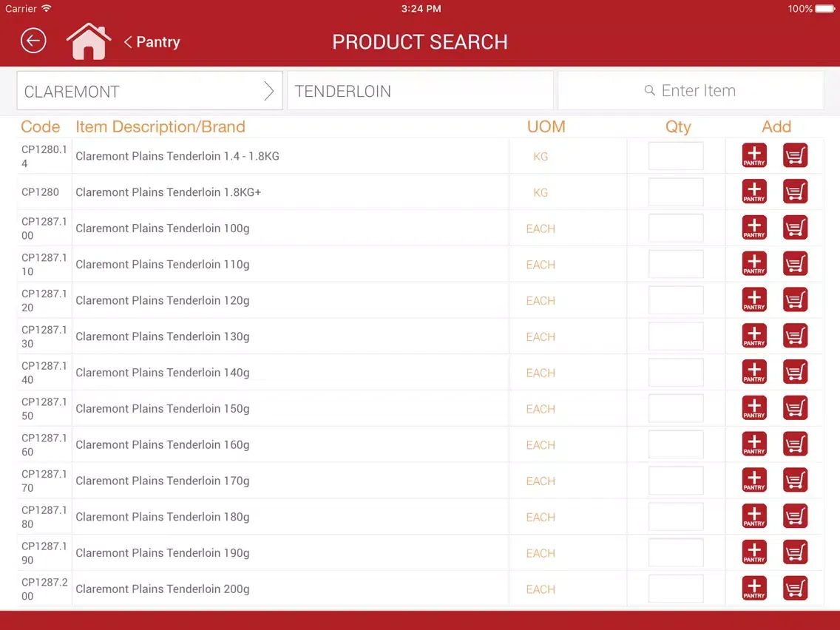Click Qty box for Tenderloin 110g
Image resolution: width=840 pixels, height=630 pixels.
pyautogui.click(x=676, y=264)
